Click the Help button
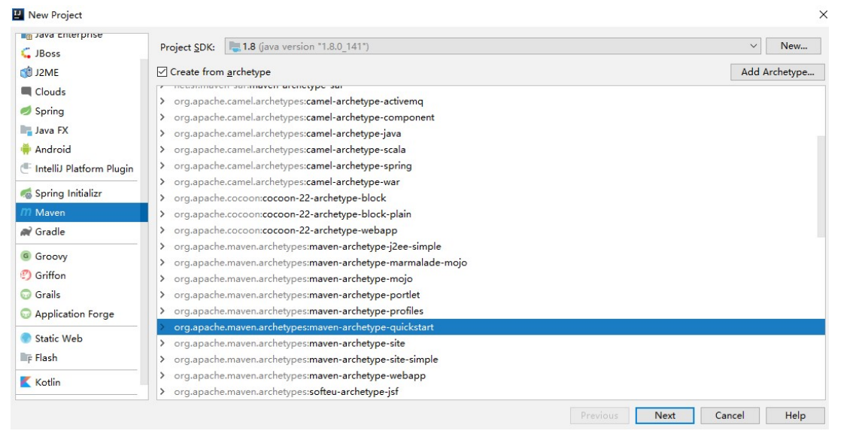 [x=795, y=415]
